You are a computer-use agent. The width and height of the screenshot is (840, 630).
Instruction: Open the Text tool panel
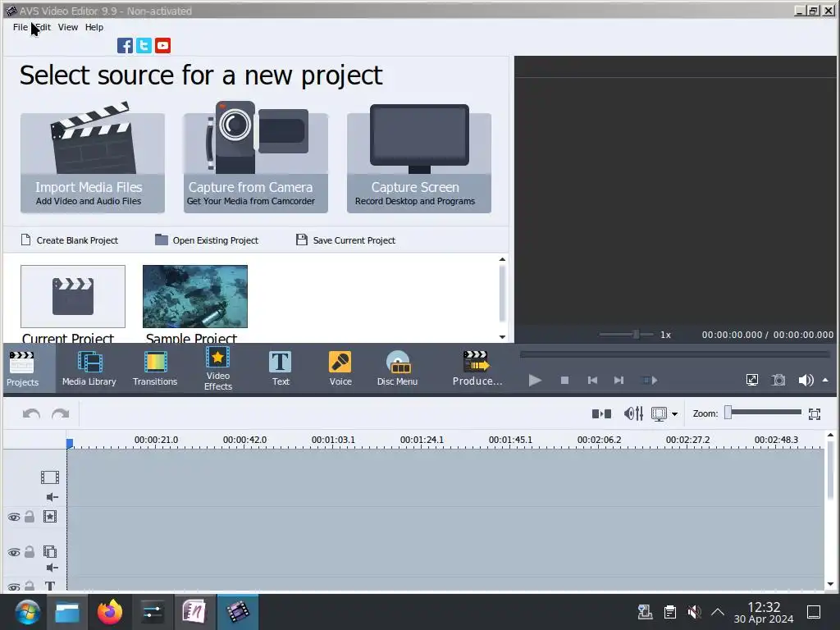pyautogui.click(x=281, y=368)
